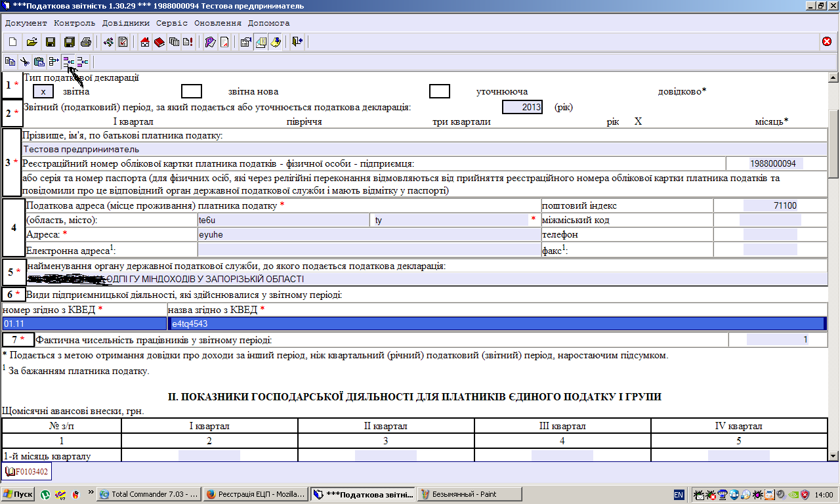Check the 'звітна нова' checkbox

pyautogui.click(x=191, y=91)
